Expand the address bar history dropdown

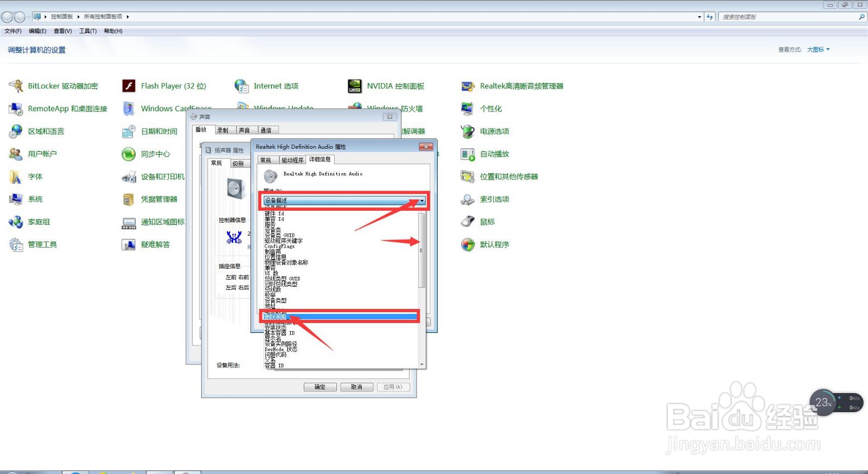(699, 17)
